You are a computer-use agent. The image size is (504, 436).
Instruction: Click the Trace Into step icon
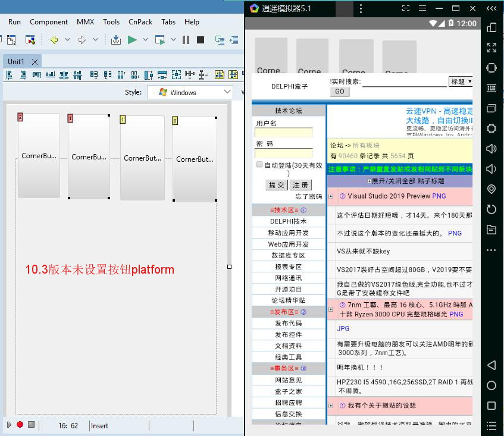[x=220, y=40]
